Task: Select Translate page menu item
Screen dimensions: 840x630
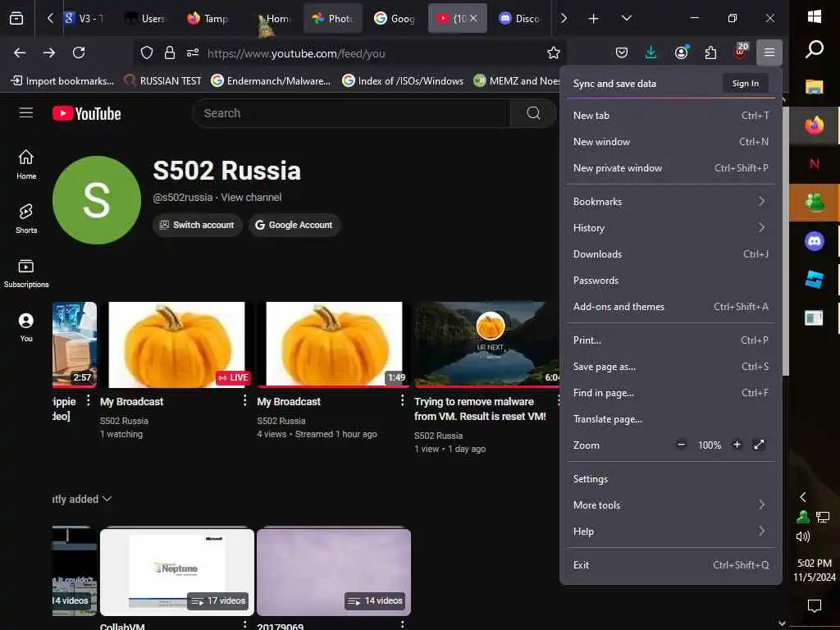Action: coord(671,419)
